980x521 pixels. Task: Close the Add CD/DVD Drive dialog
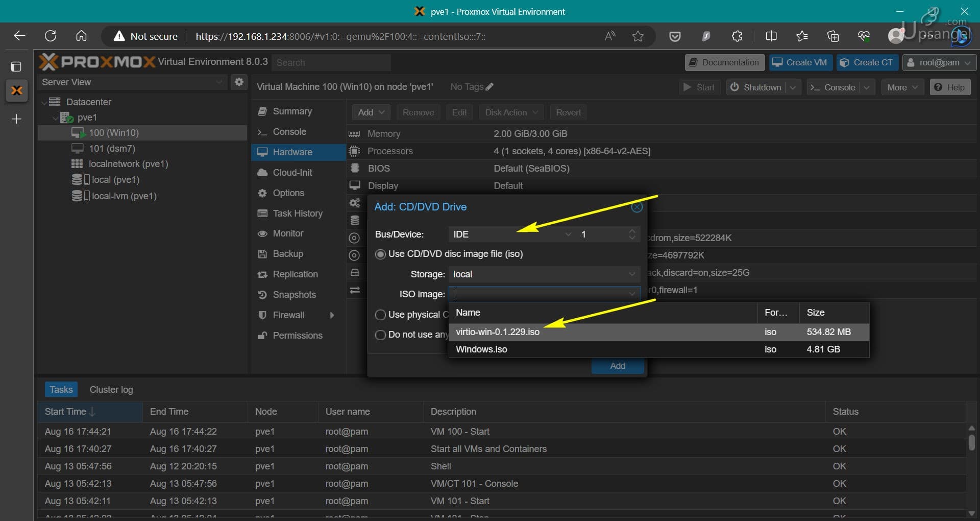(636, 207)
